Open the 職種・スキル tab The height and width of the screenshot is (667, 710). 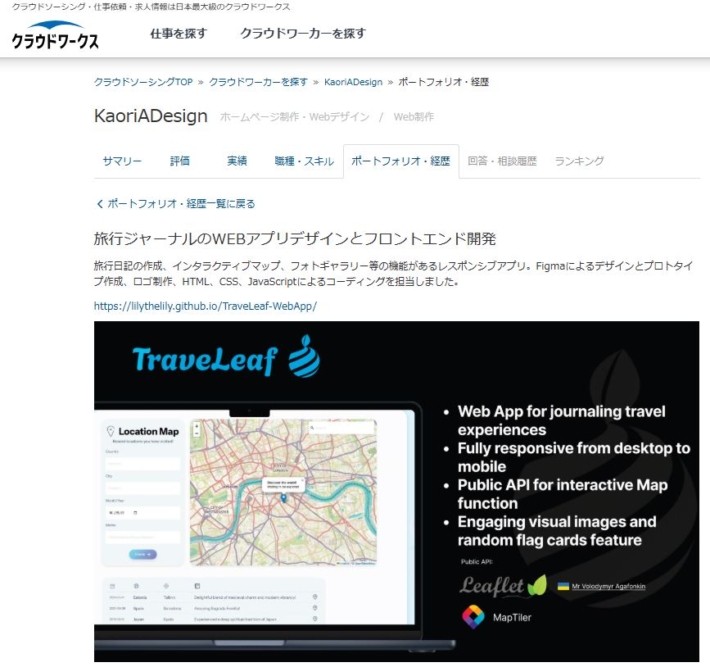304,161
